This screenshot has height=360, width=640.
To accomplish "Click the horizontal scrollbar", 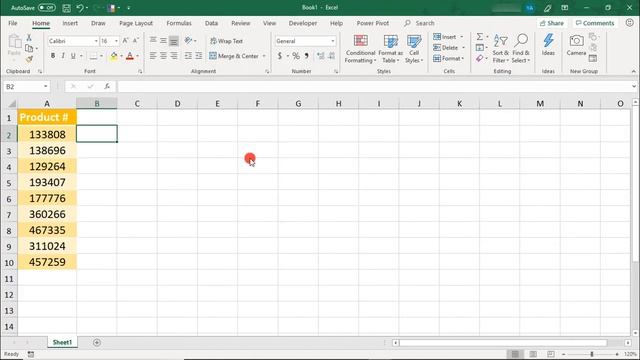I will click(x=503, y=343).
